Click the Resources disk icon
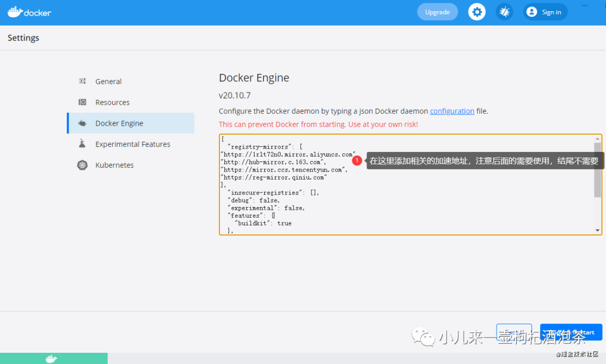Image resolution: width=606 pixels, height=364 pixels. click(x=82, y=102)
